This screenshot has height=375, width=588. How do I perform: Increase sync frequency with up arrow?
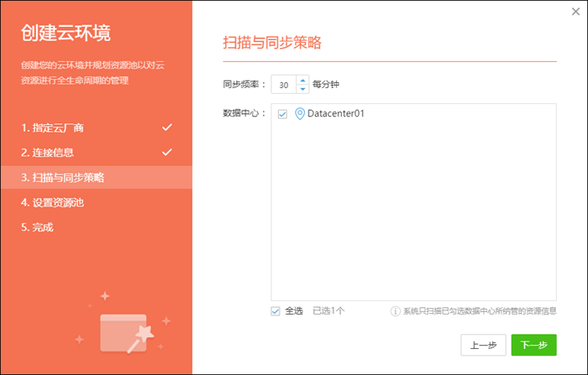point(302,81)
